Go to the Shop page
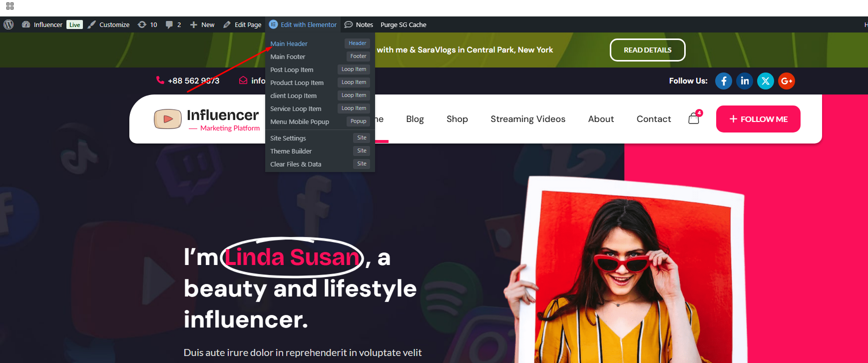Image resolution: width=868 pixels, height=363 pixels. click(457, 119)
